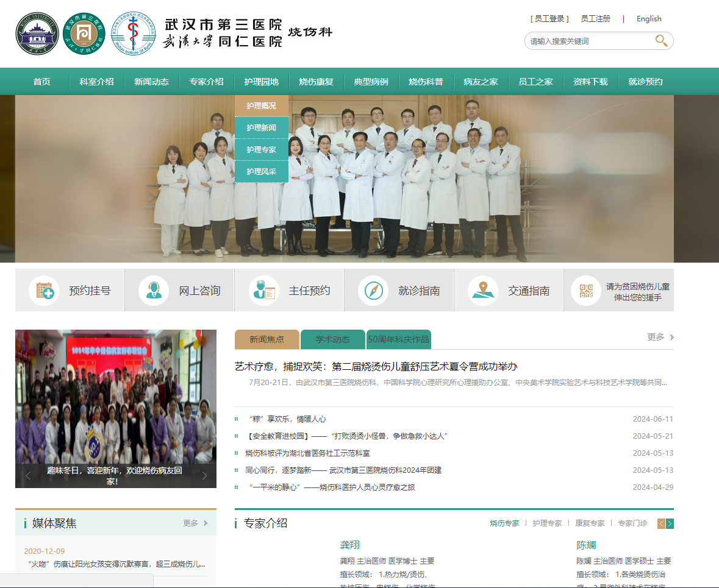Click the 主任预约 quick link label
This screenshot has width=719, height=588.
click(310, 291)
